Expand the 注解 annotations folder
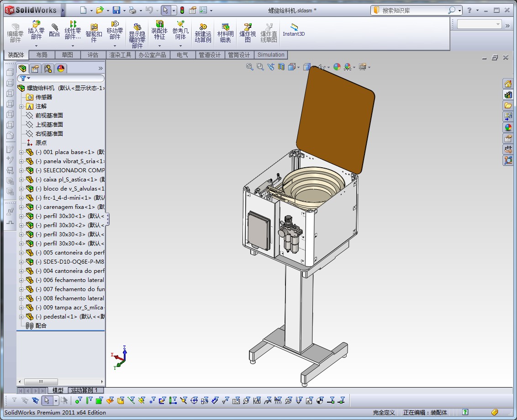 [x=21, y=106]
